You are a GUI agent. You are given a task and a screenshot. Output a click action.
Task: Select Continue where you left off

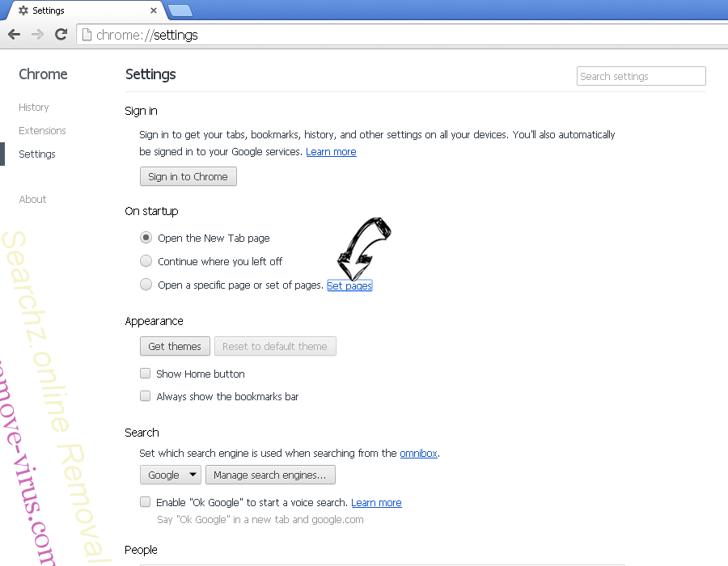146,260
